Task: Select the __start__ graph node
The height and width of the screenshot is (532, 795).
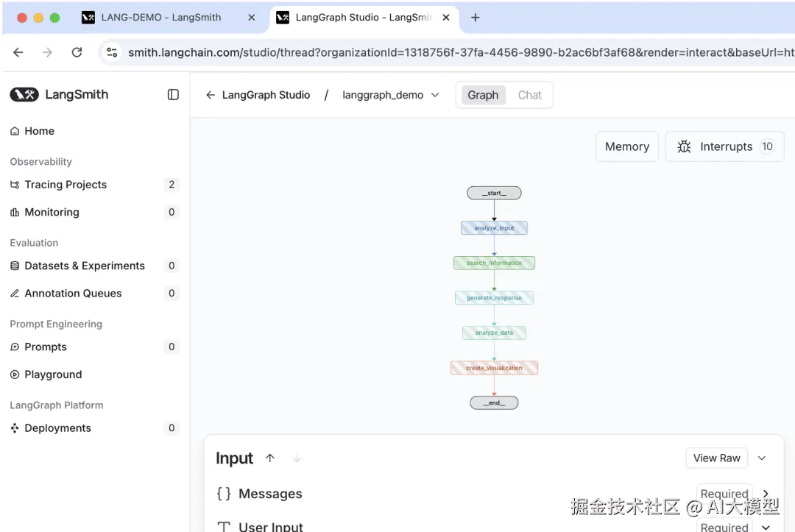Action: coord(494,193)
